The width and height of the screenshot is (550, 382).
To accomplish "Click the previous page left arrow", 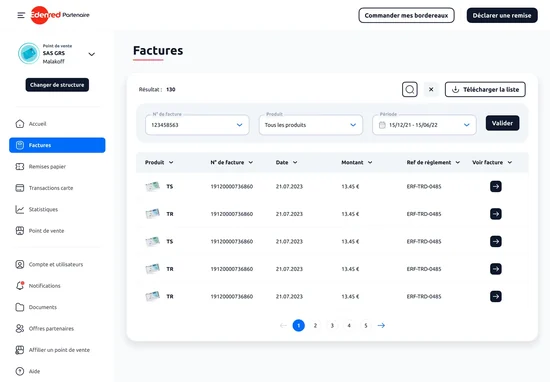I will coord(283,326).
